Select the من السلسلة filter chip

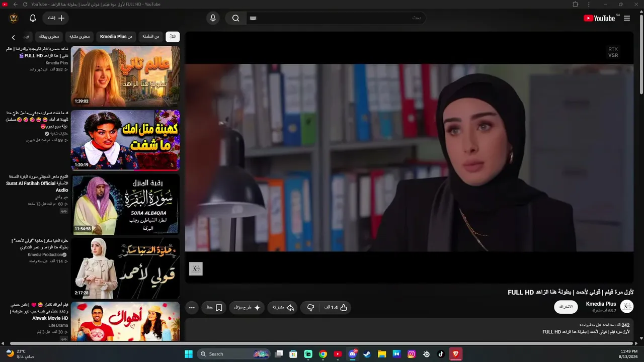150,37
